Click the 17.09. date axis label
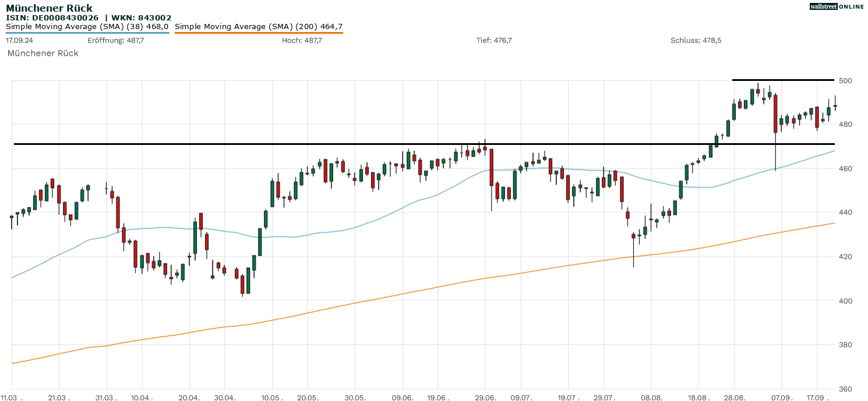This screenshot has width=868, height=401. 818,398
